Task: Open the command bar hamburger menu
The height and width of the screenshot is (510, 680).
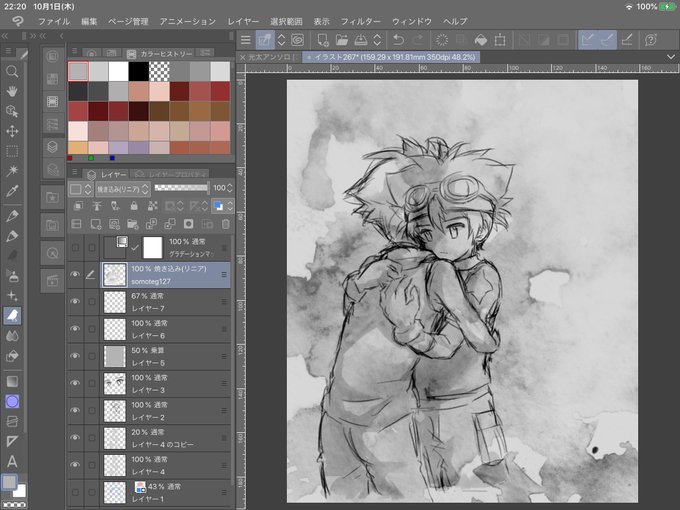Action: pyautogui.click(x=245, y=40)
